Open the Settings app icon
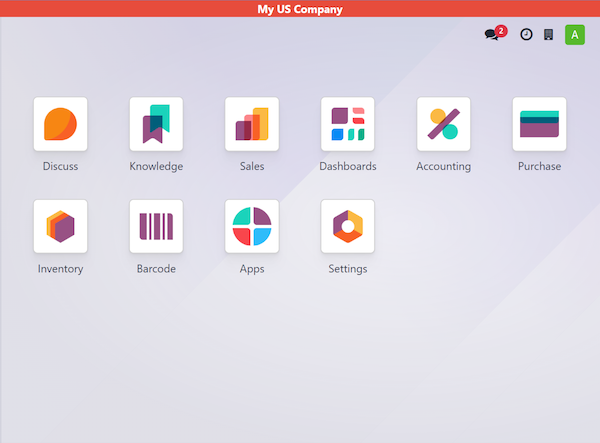The image size is (600, 443). click(x=348, y=226)
